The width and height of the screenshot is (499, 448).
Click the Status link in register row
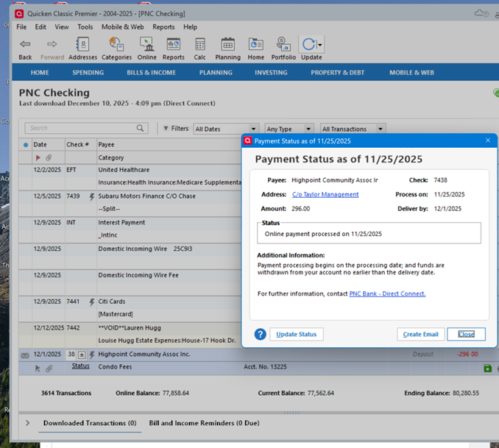tap(80, 366)
